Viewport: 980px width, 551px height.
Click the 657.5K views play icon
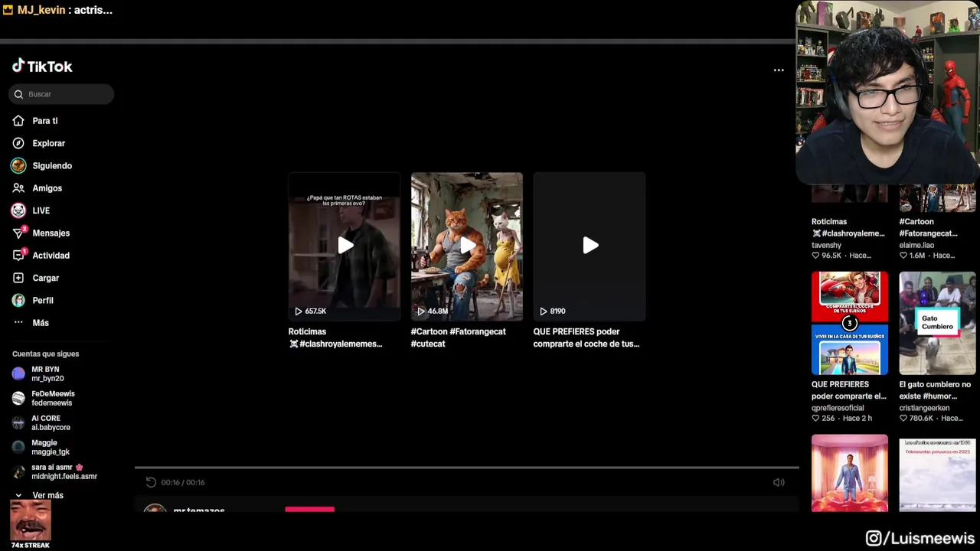pyautogui.click(x=298, y=311)
